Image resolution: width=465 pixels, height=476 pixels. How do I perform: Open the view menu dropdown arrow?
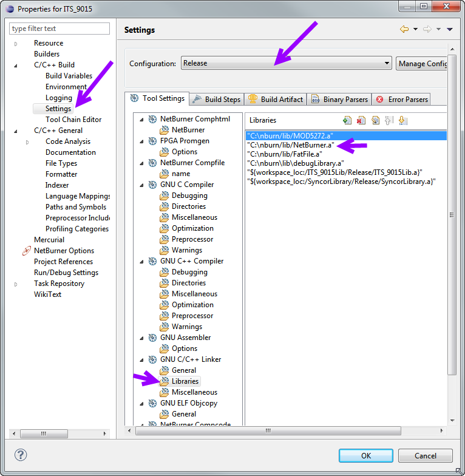tap(449, 29)
